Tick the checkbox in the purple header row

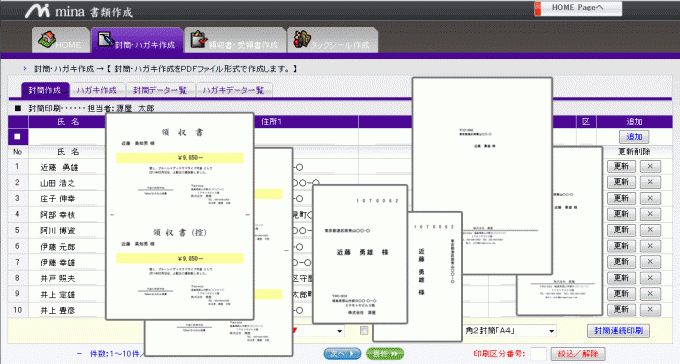[17, 137]
